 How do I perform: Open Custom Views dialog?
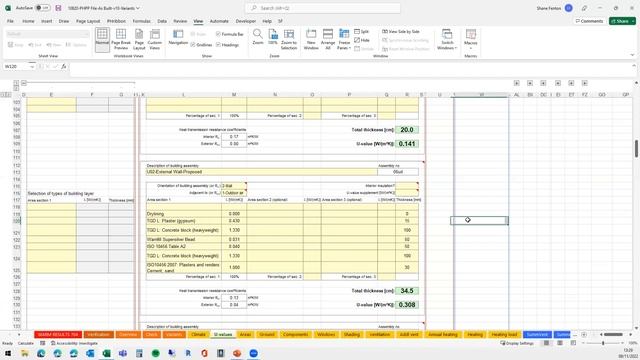(155, 39)
